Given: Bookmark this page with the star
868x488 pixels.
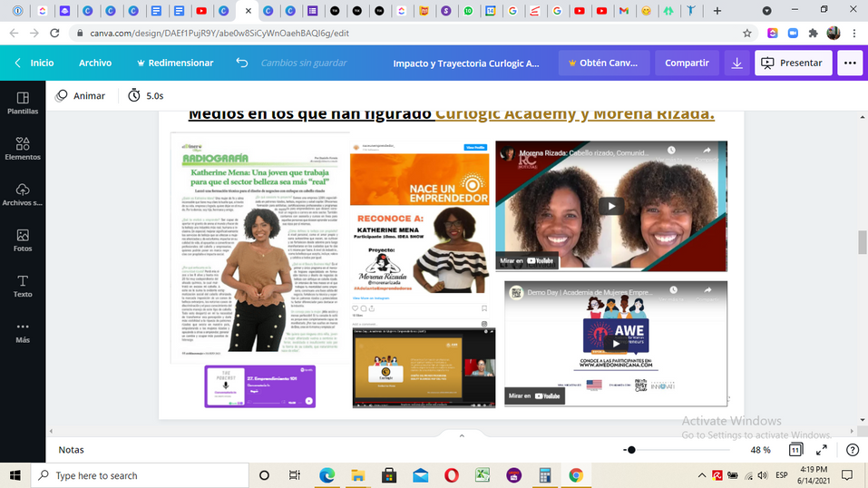Looking at the screenshot, I should coord(746,34).
